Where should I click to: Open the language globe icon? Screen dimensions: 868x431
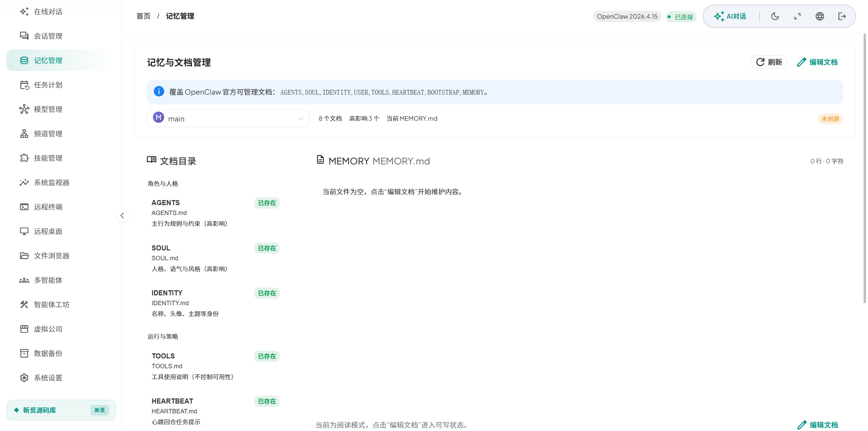pos(820,16)
